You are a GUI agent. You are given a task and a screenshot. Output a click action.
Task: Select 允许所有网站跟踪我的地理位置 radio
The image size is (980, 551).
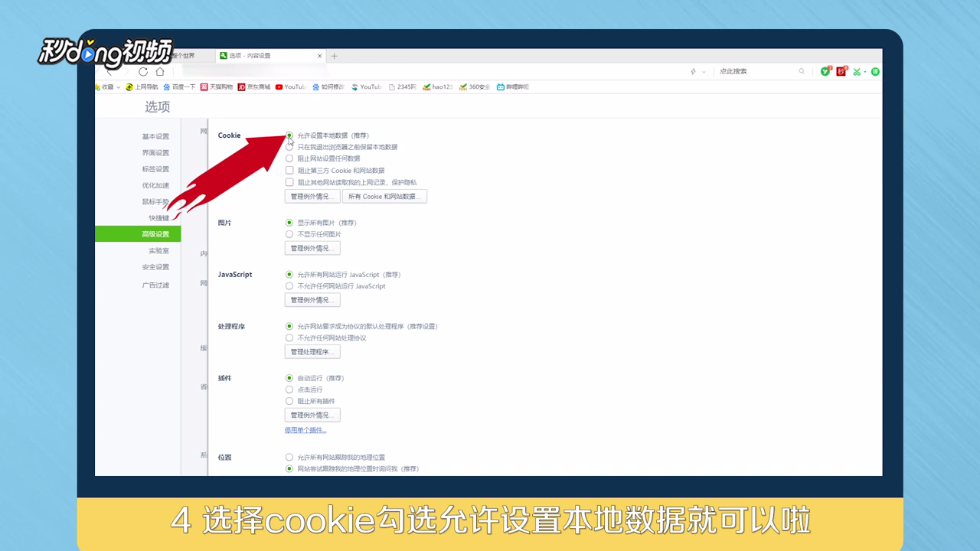pos(289,457)
